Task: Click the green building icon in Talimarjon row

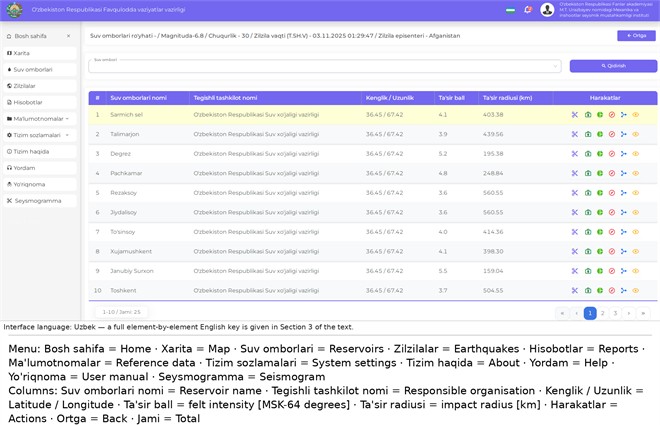Action: point(588,134)
